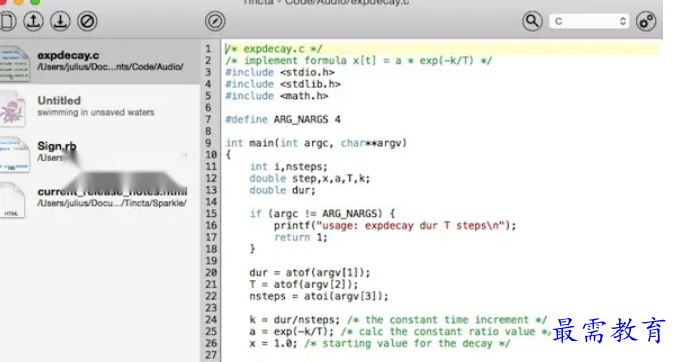Screen dimensions: 674x362
Task: Click 'T = atof(argv[2]);' line
Action: tap(303, 284)
